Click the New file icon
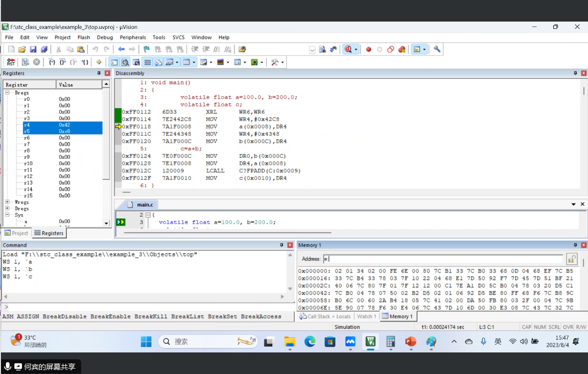This screenshot has height=374, width=588. (11, 50)
